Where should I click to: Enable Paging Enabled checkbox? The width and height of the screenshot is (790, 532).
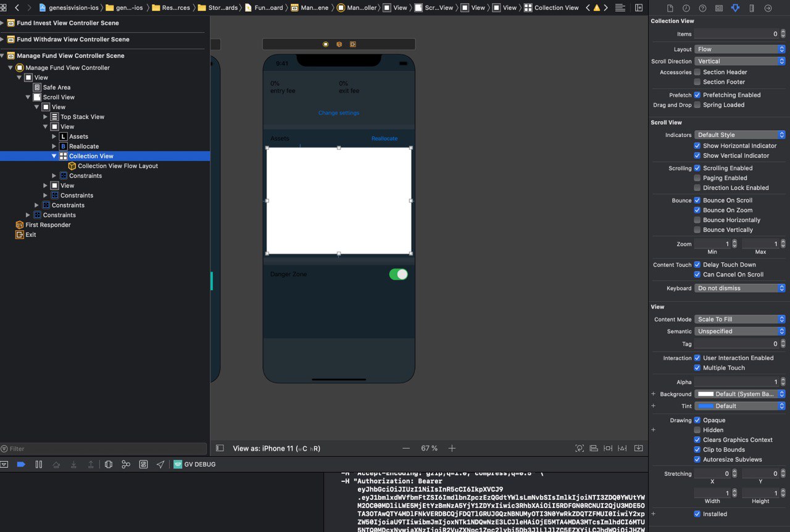click(697, 178)
